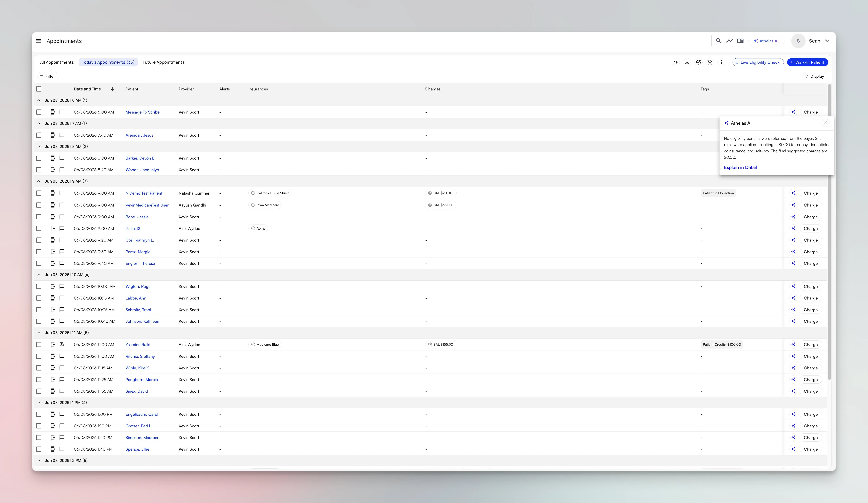
Task: Click the Athelas AI header button
Action: 766,41
